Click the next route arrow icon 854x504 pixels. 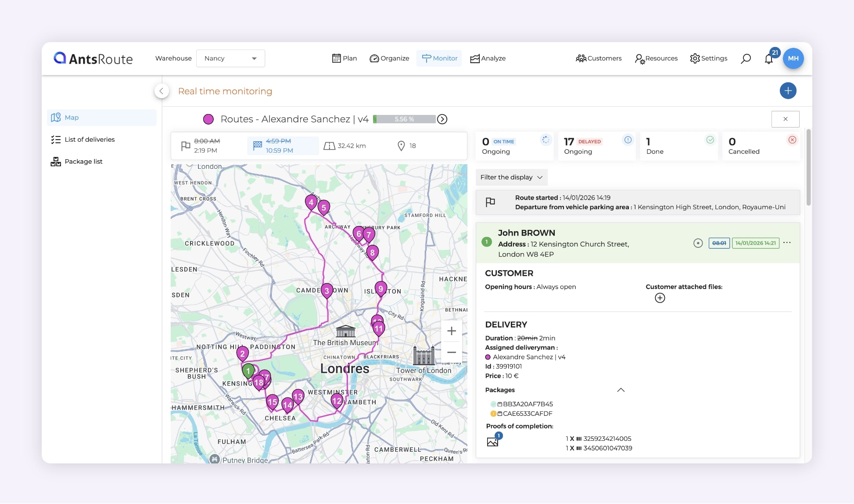tap(442, 119)
